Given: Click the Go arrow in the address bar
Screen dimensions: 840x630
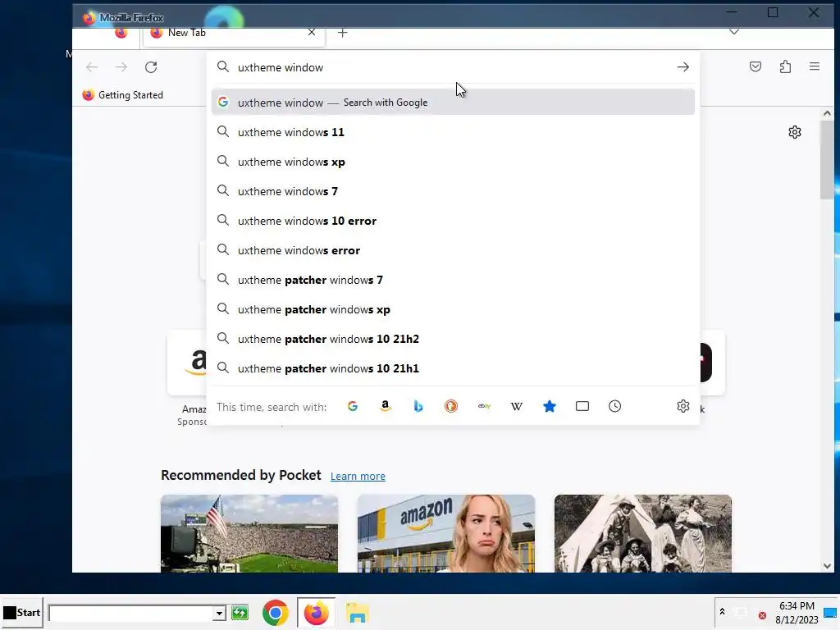Looking at the screenshot, I should [682, 67].
